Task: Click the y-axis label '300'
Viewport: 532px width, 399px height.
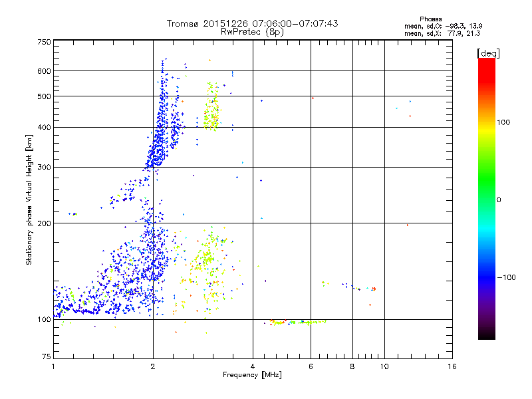Action: [44, 168]
